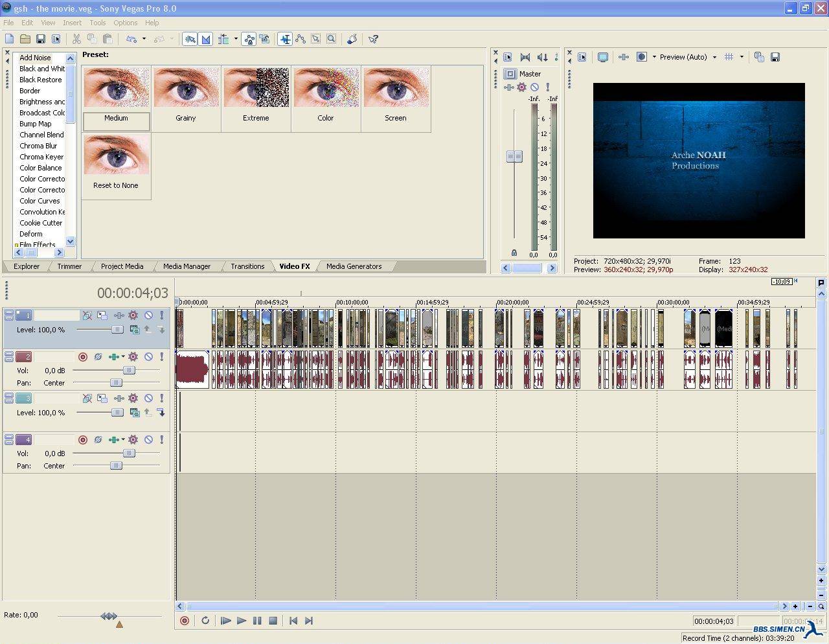Click Downmix output icon in mixer toolbar
The image size is (829, 644).
coord(525,57)
